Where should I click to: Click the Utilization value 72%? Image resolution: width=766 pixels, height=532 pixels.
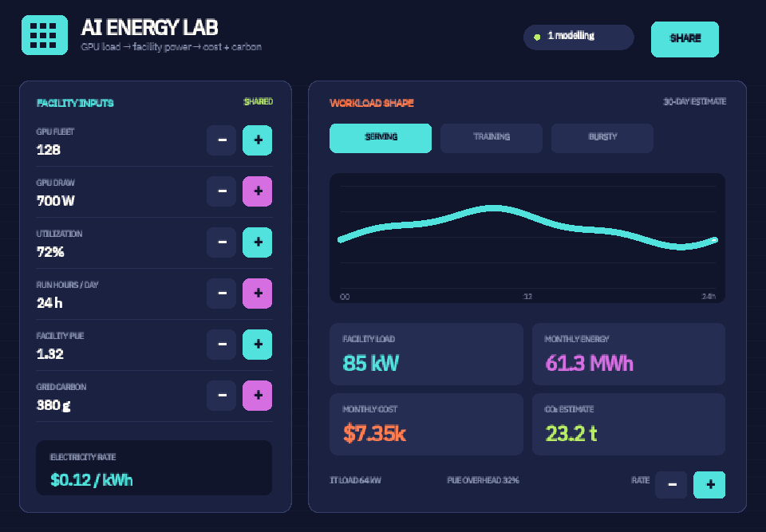[x=50, y=252]
